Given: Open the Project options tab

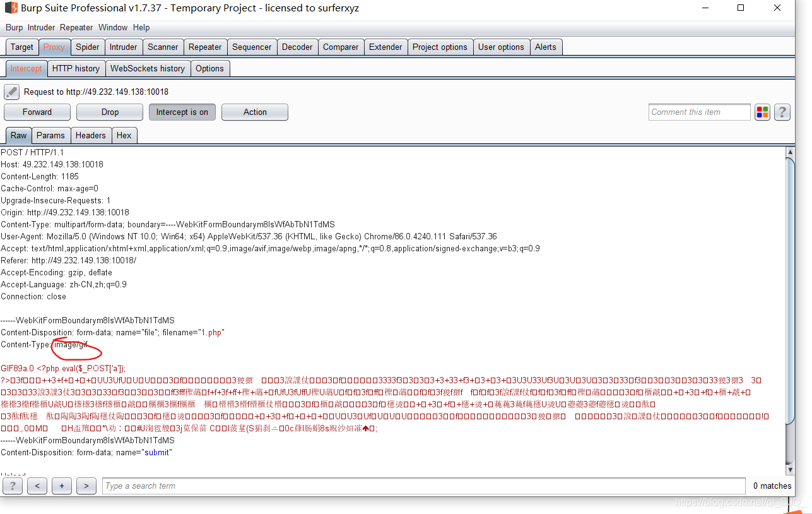Looking at the screenshot, I should click(x=440, y=47).
